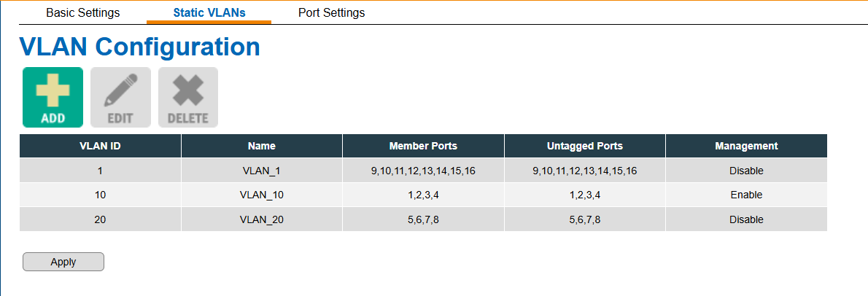
Task: Click the Member Ports column header
Action: point(424,146)
